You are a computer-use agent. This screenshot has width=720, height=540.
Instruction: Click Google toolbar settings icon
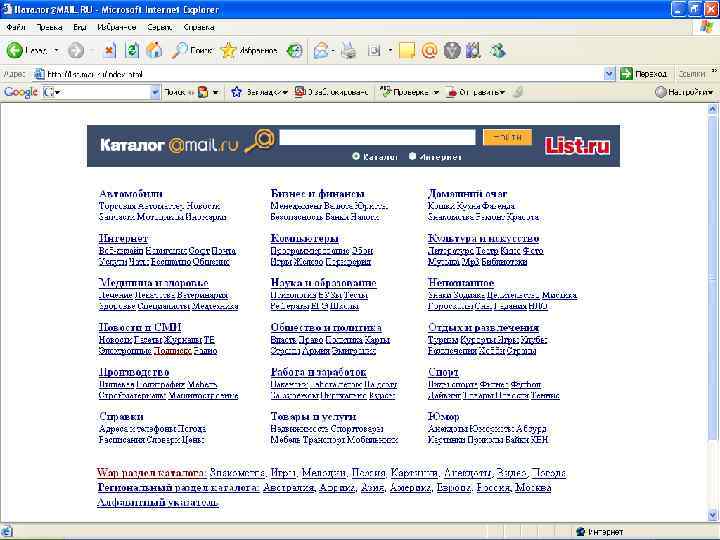tap(660, 92)
